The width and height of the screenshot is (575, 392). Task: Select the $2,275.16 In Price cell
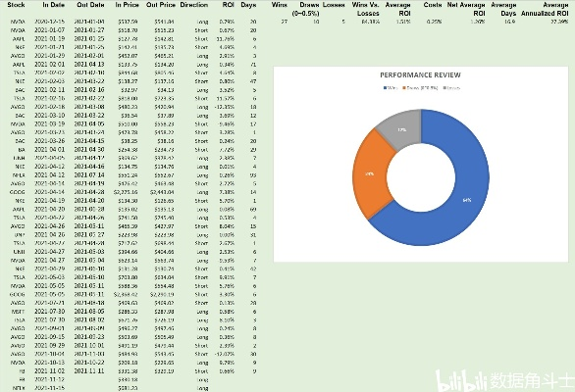point(126,192)
